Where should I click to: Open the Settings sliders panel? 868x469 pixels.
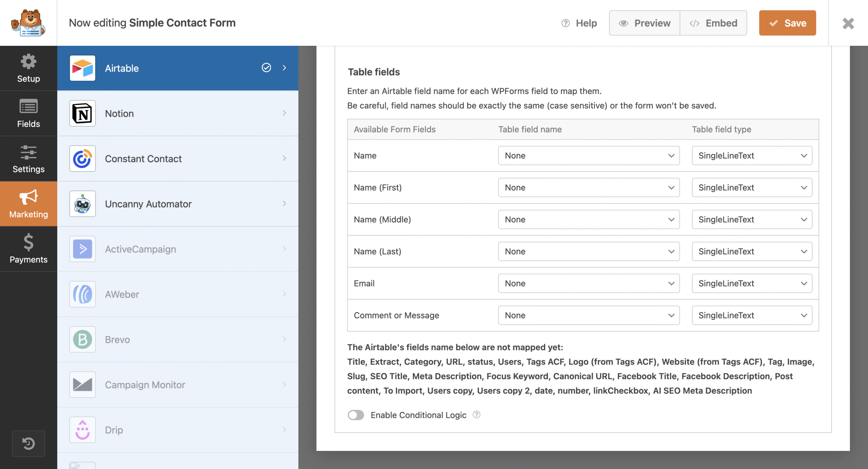[28, 158]
